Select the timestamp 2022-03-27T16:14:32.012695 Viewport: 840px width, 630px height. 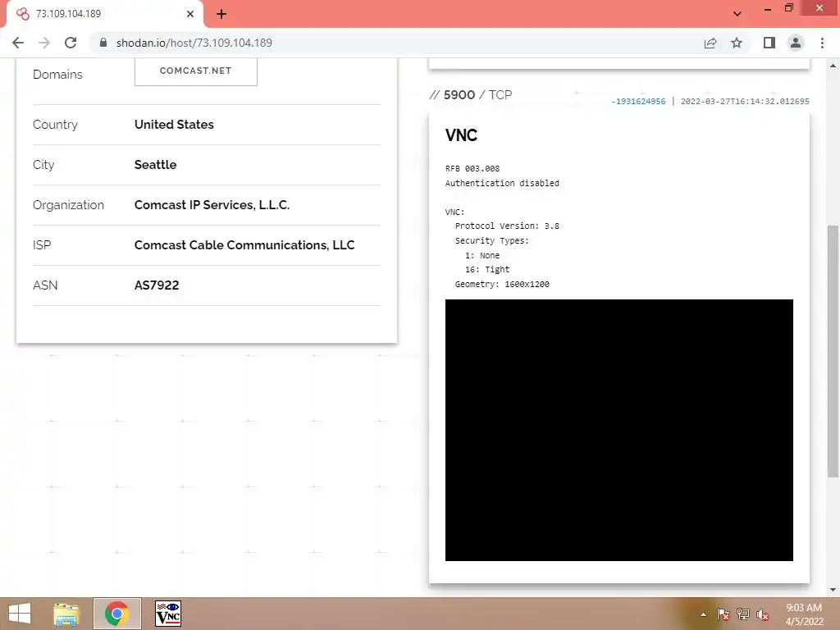(745, 101)
